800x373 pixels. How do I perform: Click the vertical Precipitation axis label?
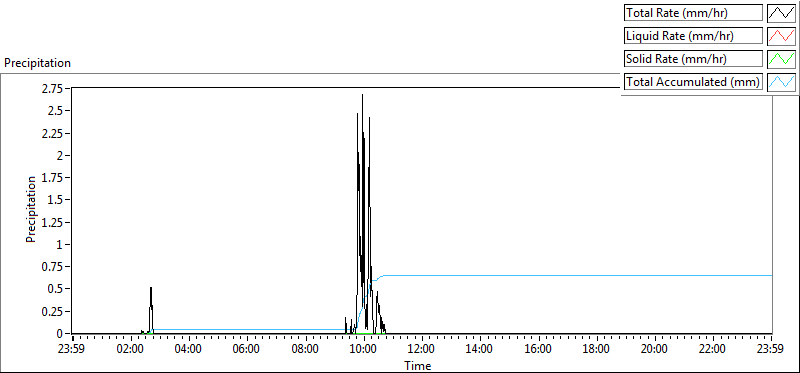click(31, 209)
